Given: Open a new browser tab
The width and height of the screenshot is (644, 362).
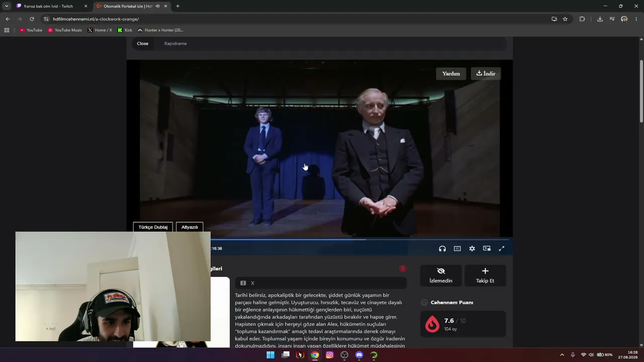Looking at the screenshot, I should [x=178, y=6].
